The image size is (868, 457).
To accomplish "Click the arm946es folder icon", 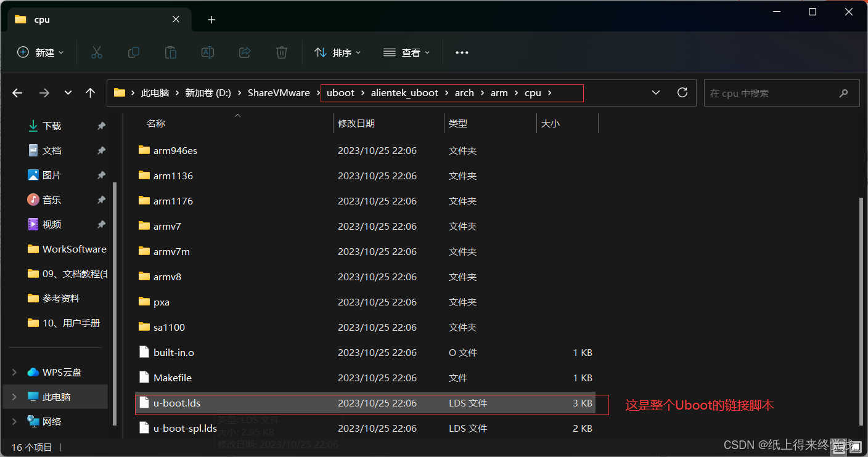I will click(x=144, y=150).
